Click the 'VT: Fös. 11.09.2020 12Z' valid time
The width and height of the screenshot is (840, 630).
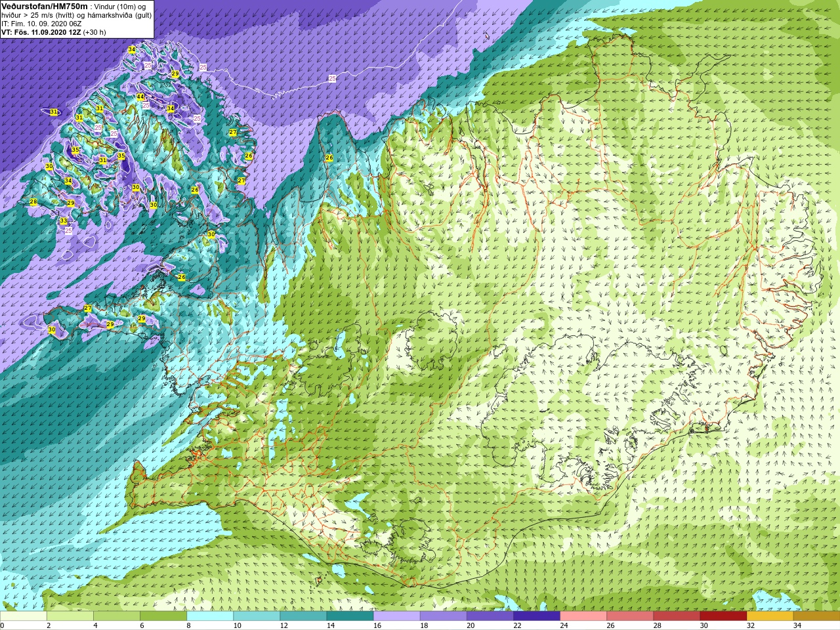41,32
